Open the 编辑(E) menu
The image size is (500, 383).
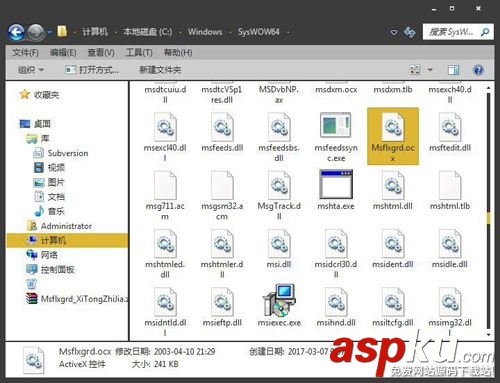pos(63,52)
